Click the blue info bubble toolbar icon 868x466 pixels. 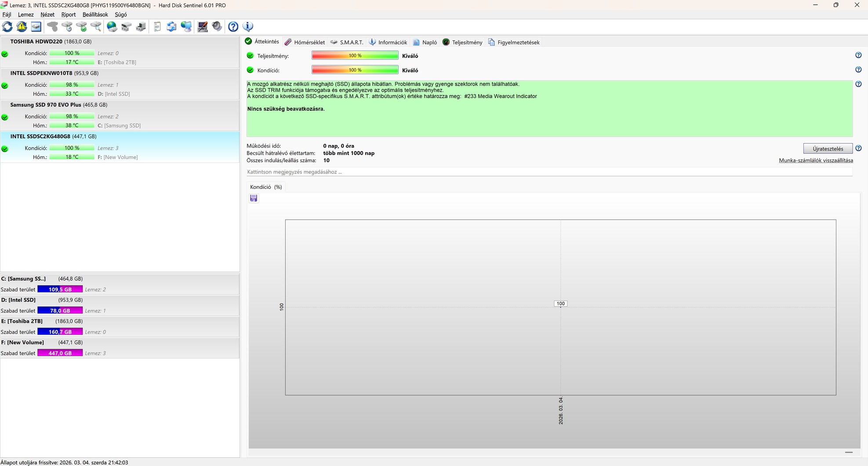click(x=248, y=27)
